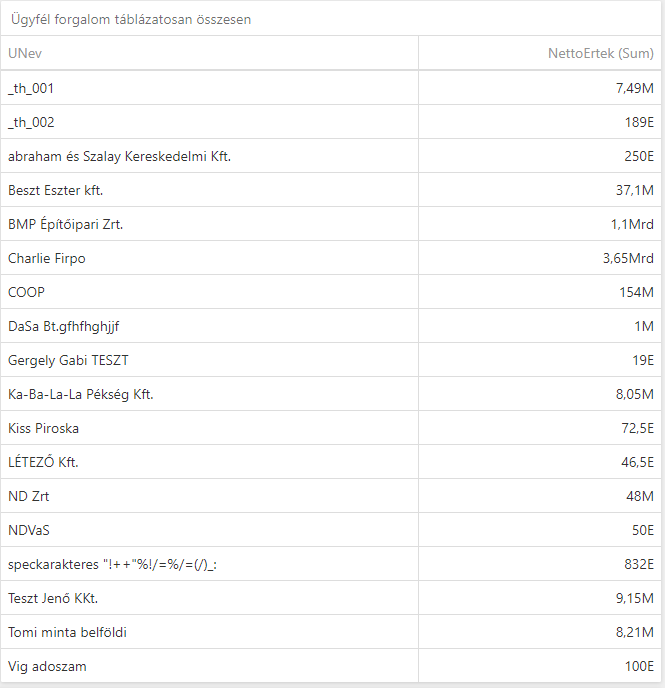
Task: Click Ka-Ba-La-La Pékség Kft. name
Action: point(81,394)
